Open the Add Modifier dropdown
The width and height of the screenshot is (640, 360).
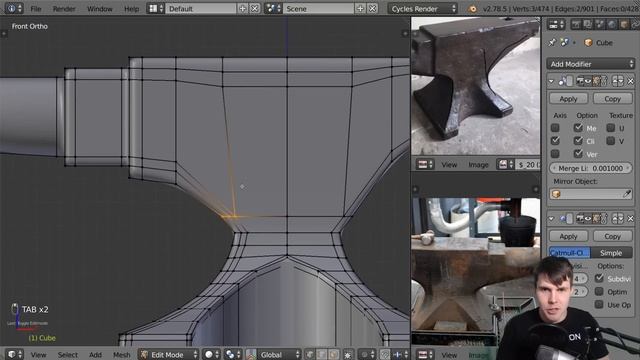(x=591, y=64)
